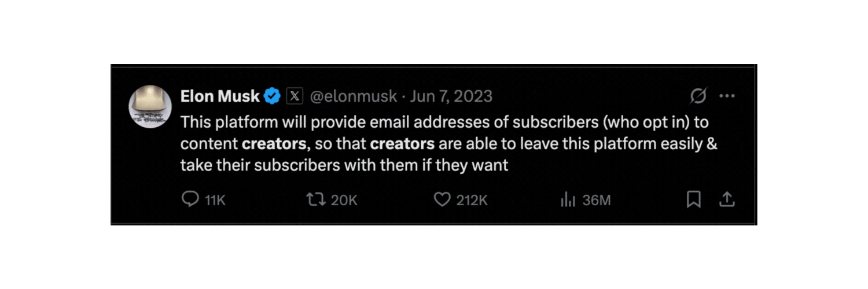The image size is (868, 289).
Task: Click the 20K reposts count
Action: (344, 200)
